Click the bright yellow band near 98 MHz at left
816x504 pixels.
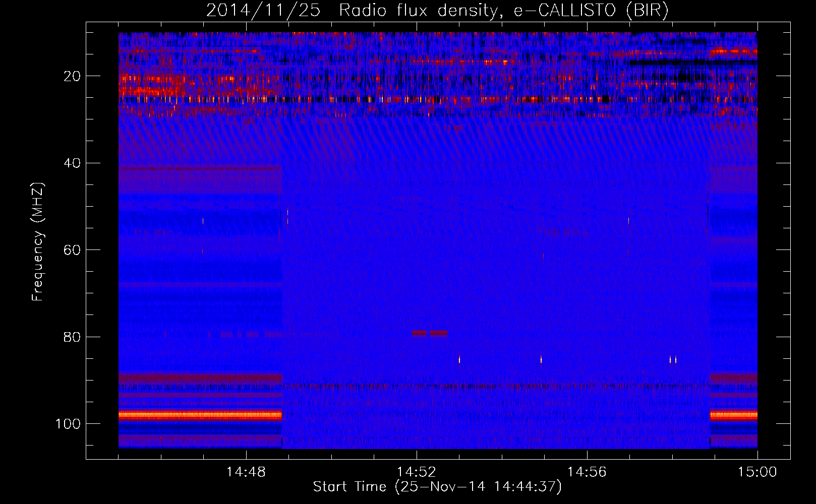200,415
